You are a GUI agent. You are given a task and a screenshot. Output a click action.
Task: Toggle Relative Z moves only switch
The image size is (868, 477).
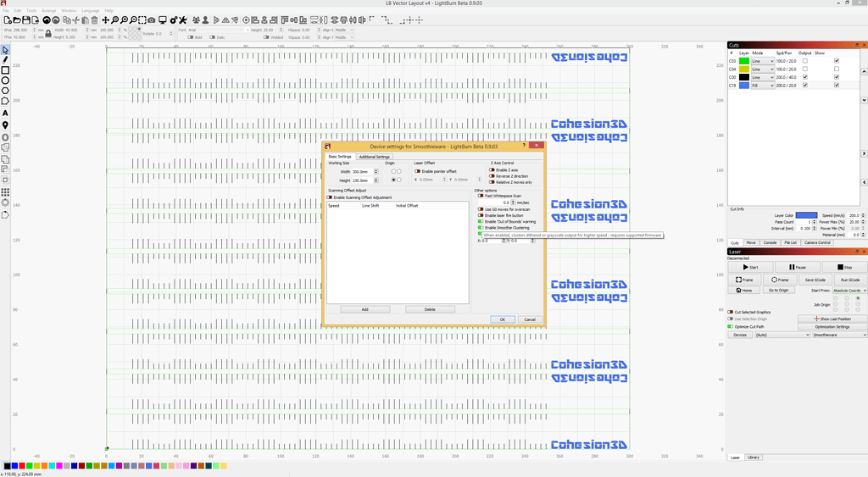click(492, 182)
